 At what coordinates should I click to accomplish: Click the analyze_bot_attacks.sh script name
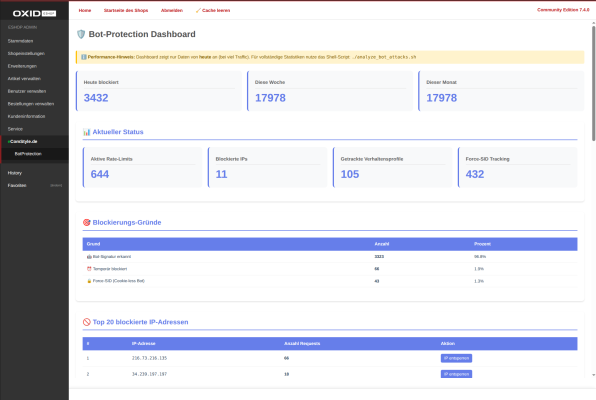pos(384,57)
